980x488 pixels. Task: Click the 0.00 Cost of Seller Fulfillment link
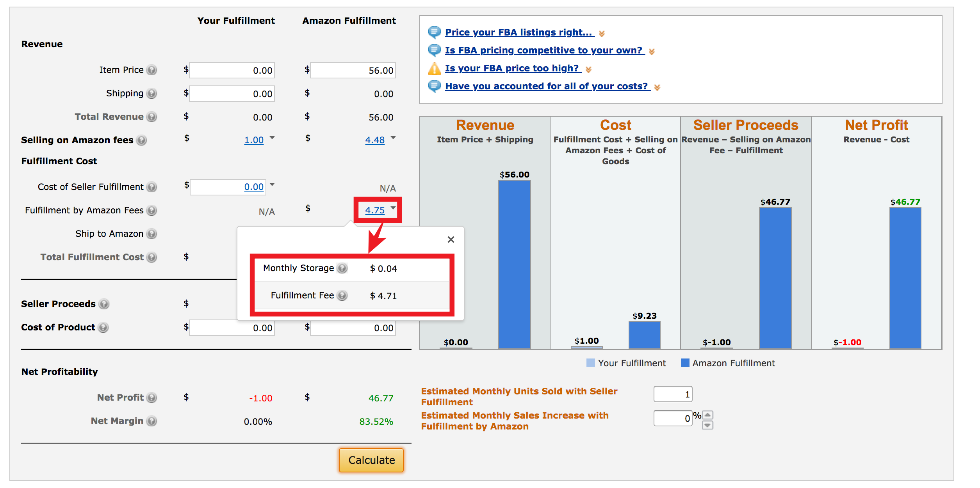(x=254, y=187)
